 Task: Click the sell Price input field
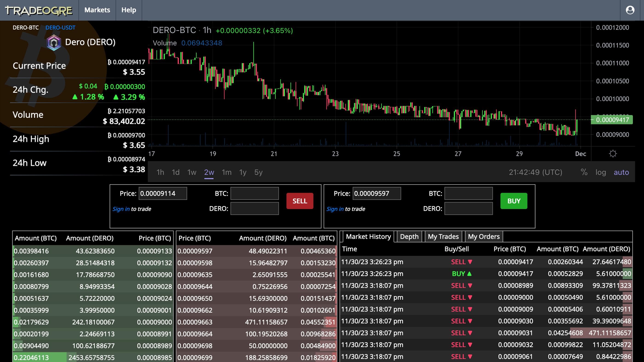point(163,193)
